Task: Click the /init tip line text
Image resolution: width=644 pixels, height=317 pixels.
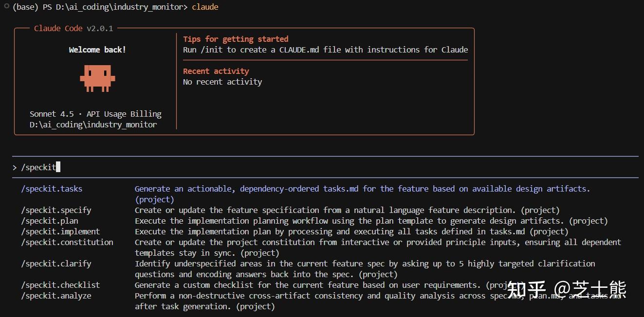Action: pyautogui.click(x=325, y=50)
